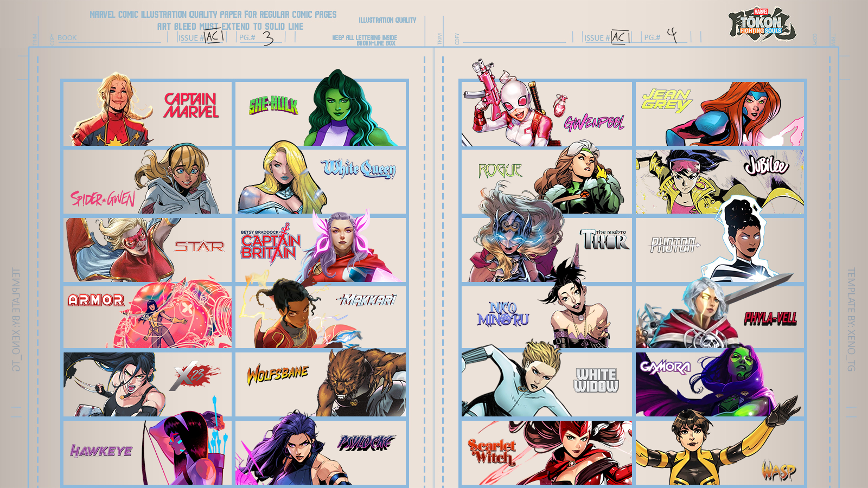Select the Captain Marvel character card
868x488 pixels.
148,114
